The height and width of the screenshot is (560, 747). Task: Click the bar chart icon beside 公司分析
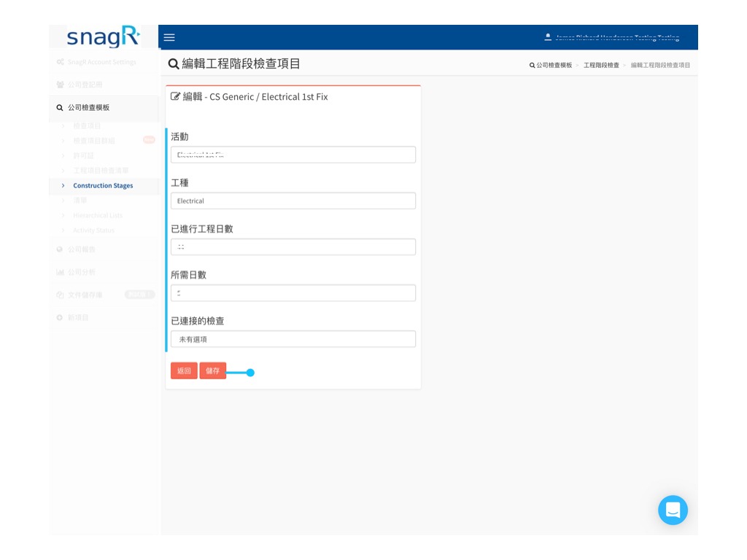pos(60,272)
